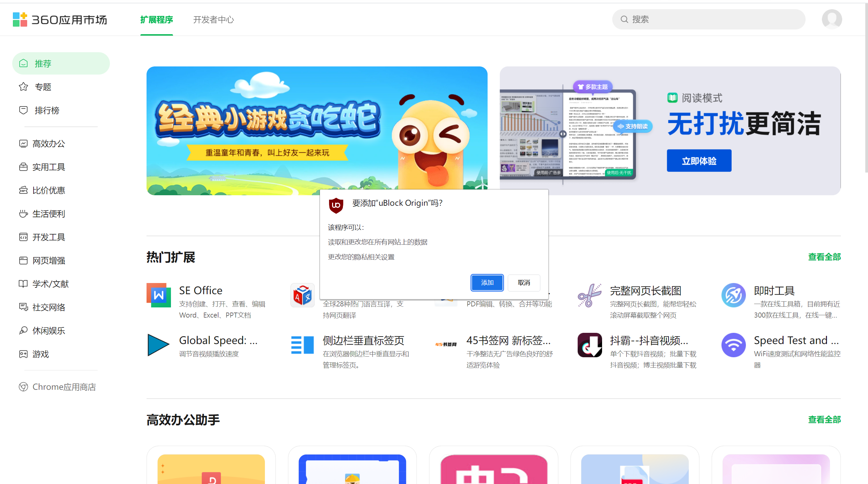Switch to the 开发者中心 tab
The width and height of the screenshot is (868, 484).
(x=213, y=19)
